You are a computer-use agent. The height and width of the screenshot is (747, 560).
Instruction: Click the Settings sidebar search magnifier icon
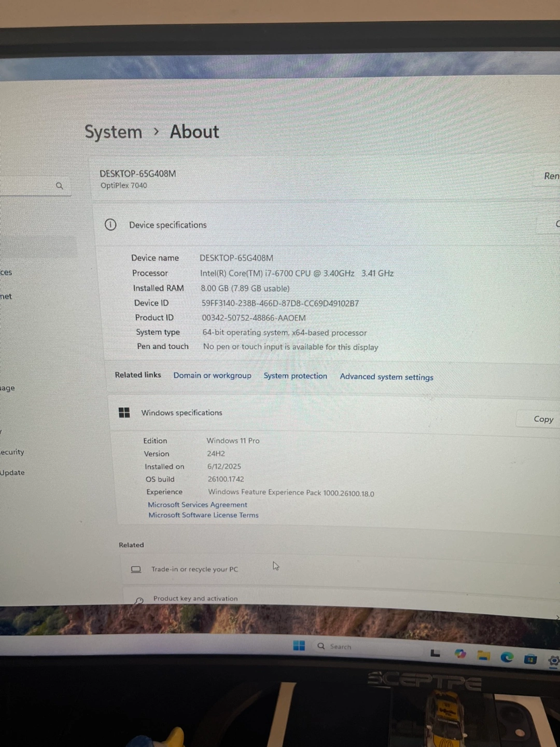(x=60, y=186)
